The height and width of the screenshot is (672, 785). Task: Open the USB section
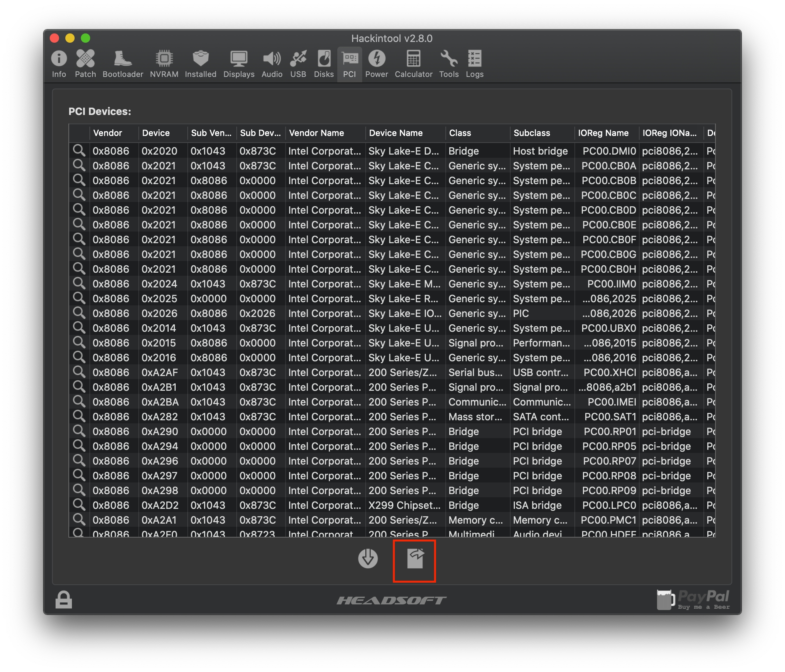click(298, 64)
